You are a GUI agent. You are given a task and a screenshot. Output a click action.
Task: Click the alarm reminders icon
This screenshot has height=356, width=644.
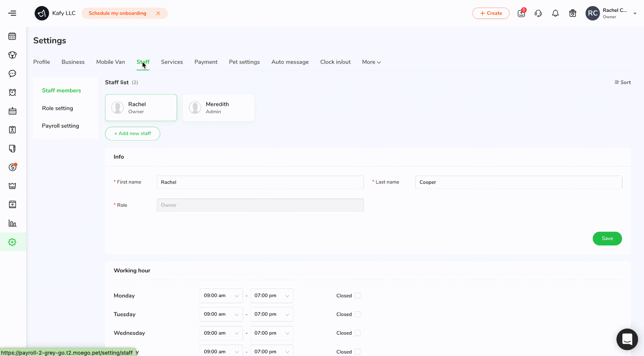[x=12, y=92]
